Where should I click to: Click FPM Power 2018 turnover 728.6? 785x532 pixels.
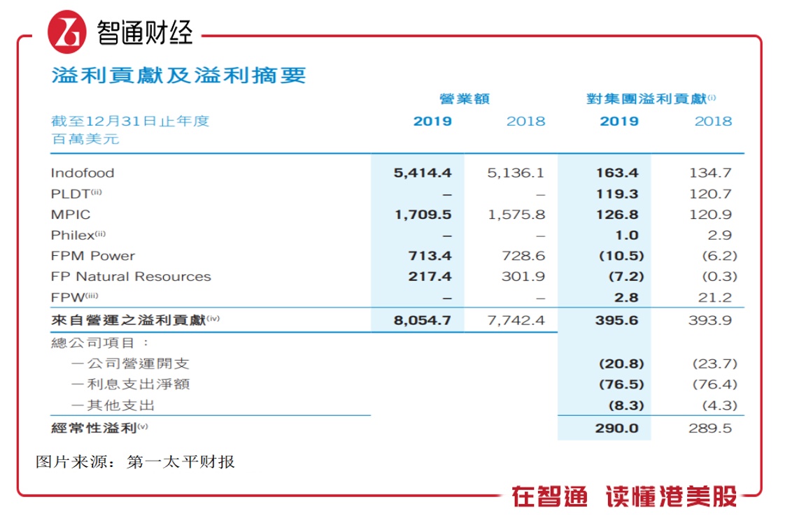tap(523, 256)
